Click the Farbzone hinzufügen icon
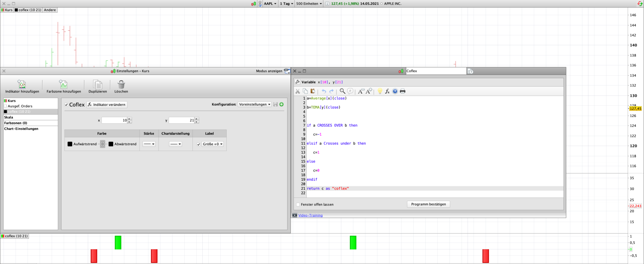Viewport: 644px width, 264px height. pos(64,84)
